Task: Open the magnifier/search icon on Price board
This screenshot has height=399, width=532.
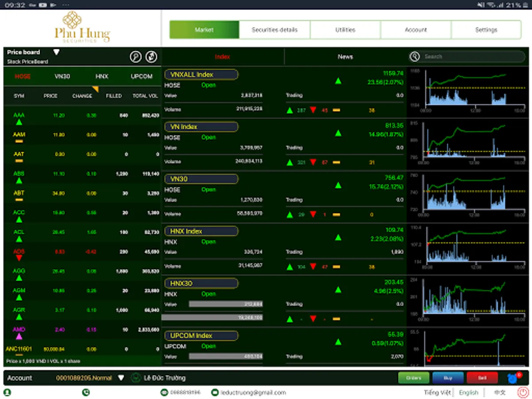Action: (136, 57)
